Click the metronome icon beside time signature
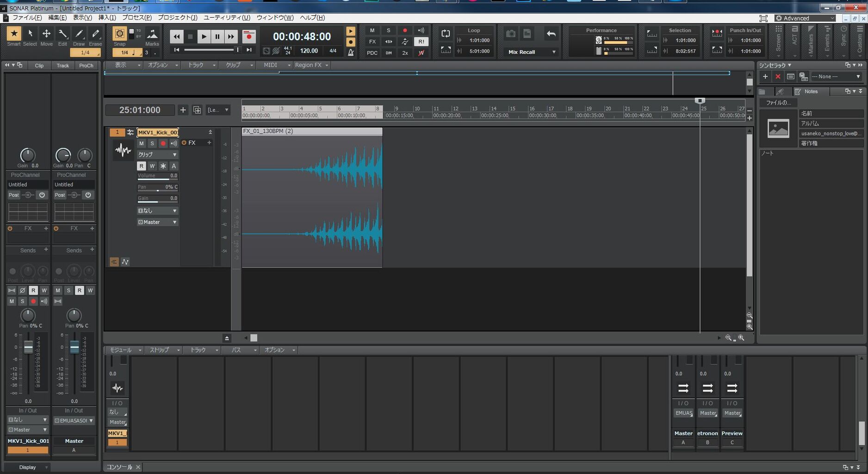 click(351, 52)
